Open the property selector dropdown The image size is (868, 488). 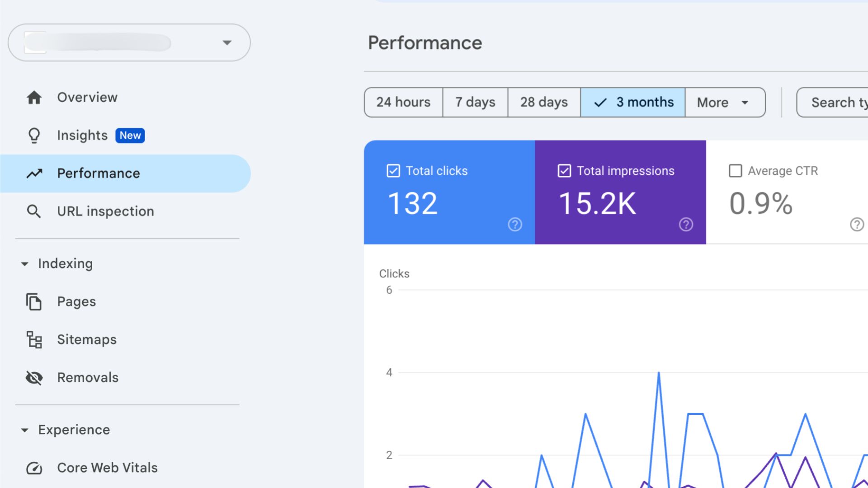click(227, 42)
